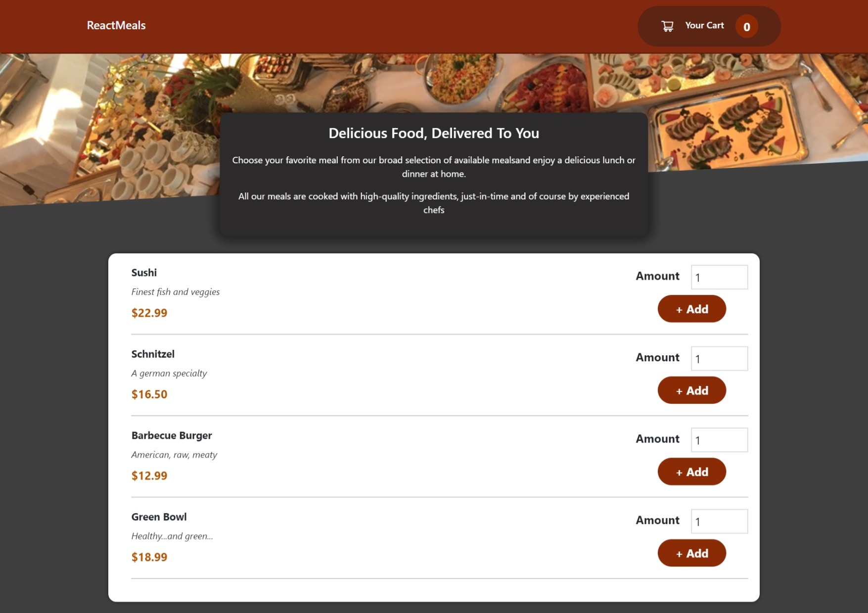The image size is (868, 613).
Task: Click the Green Bowl amount input field
Action: click(719, 521)
